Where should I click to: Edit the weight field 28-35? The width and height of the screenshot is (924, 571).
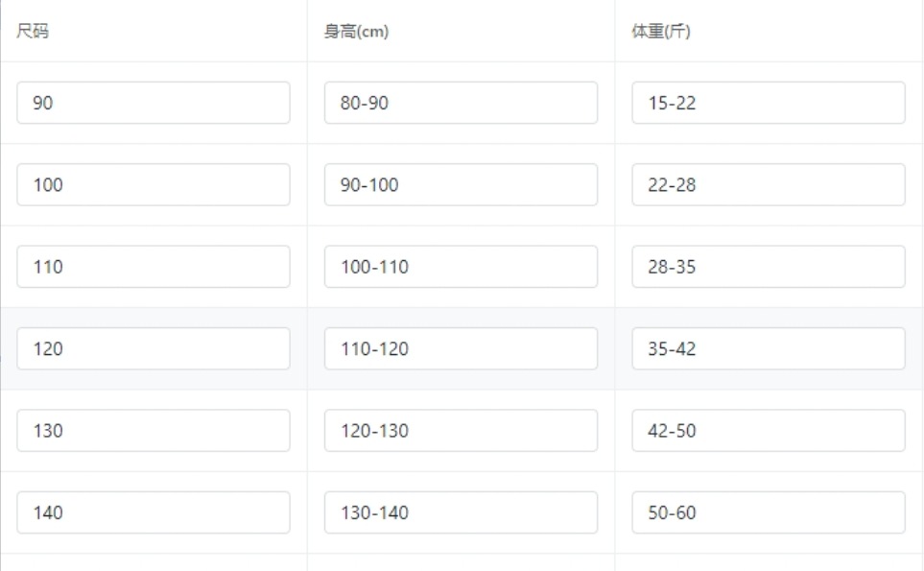point(769,267)
